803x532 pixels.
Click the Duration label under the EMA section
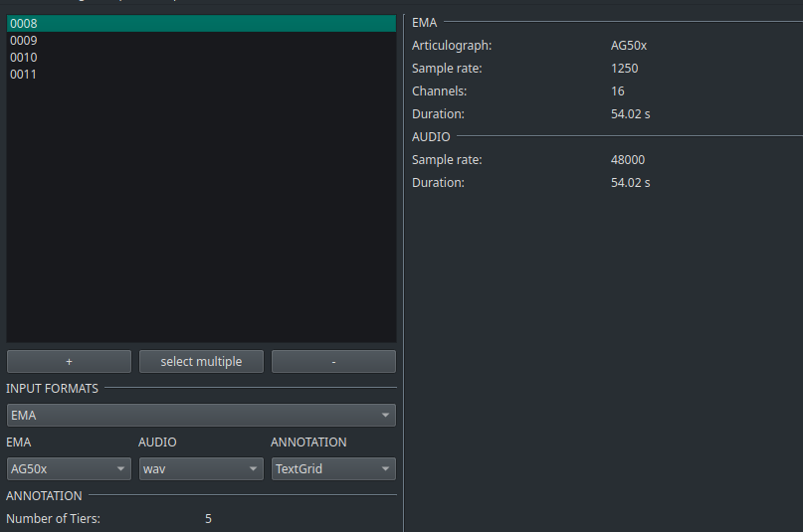click(438, 114)
